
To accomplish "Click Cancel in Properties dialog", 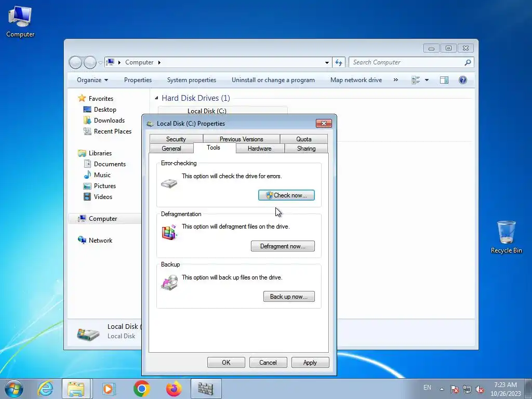I will coord(268,362).
